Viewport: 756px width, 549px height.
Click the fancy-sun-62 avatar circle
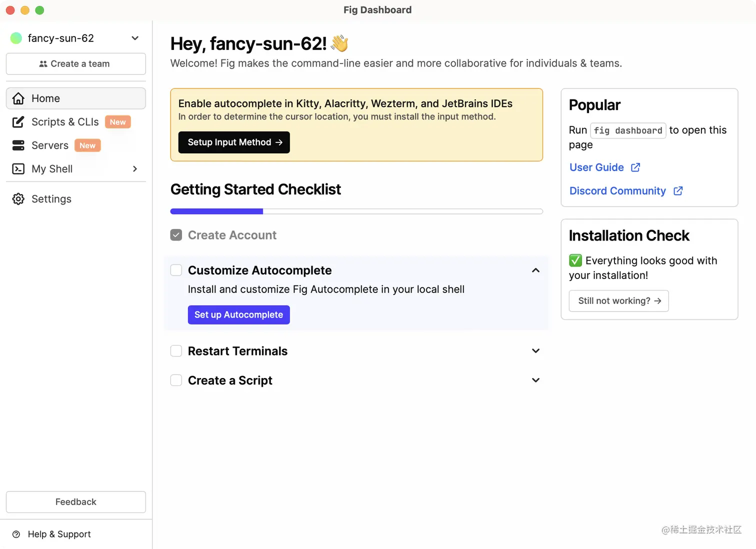16,38
